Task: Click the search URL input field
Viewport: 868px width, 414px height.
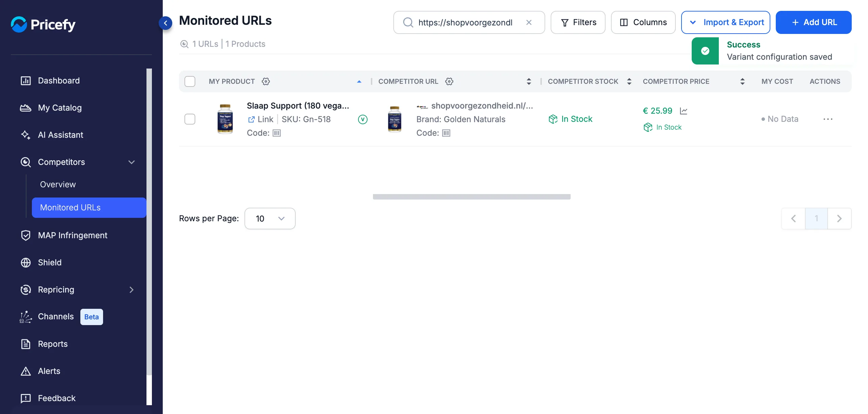Action: tap(469, 22)
